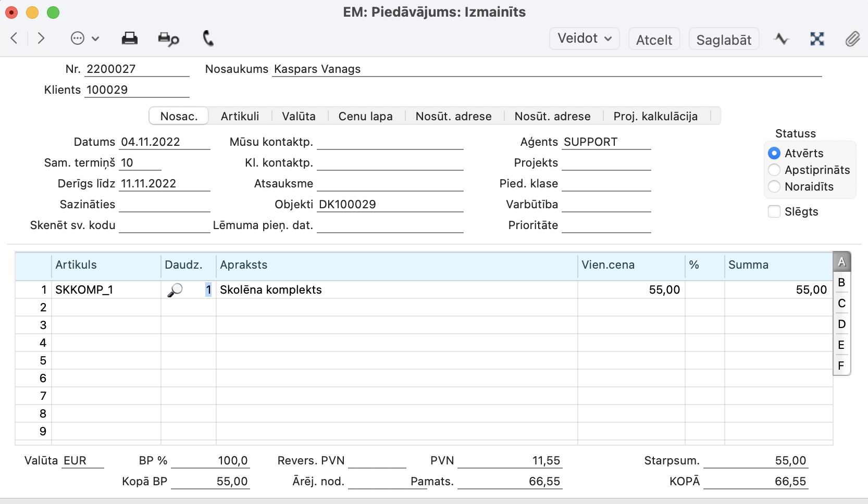868x504 pixels.
Task: Click the Projekts input field
Action: tap(606, 163)
